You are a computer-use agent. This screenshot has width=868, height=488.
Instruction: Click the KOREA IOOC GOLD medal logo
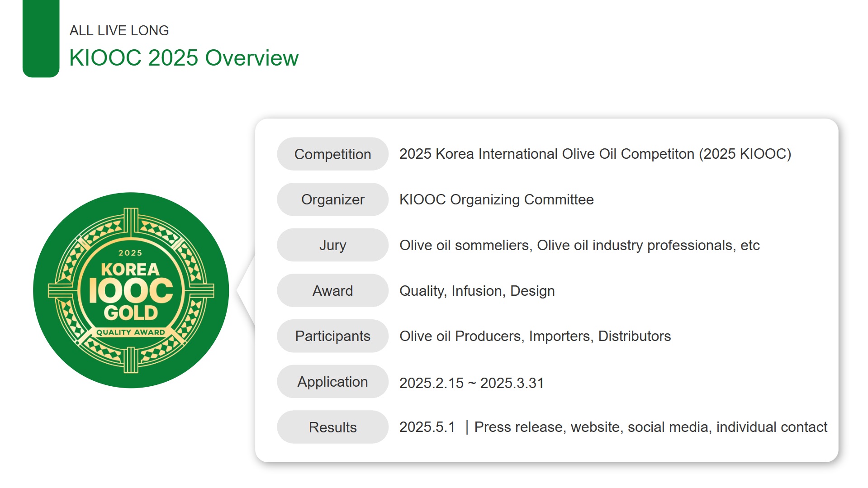[x=131, y=290]
